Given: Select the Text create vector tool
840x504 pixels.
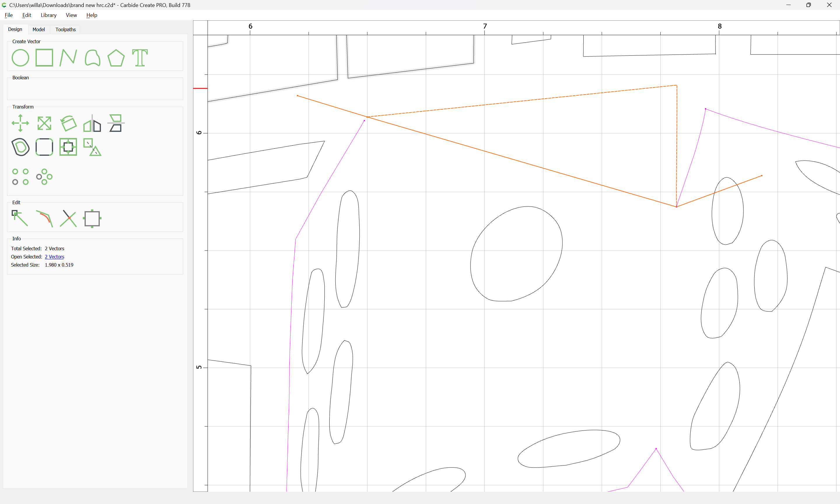Looking at the screenshot, I should click(140, 58).
